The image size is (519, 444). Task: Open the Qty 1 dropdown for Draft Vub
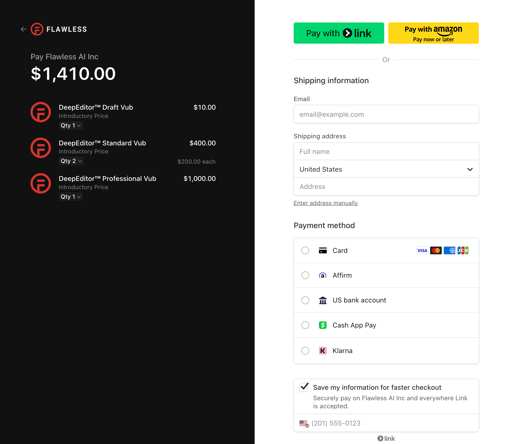point(71,126)
